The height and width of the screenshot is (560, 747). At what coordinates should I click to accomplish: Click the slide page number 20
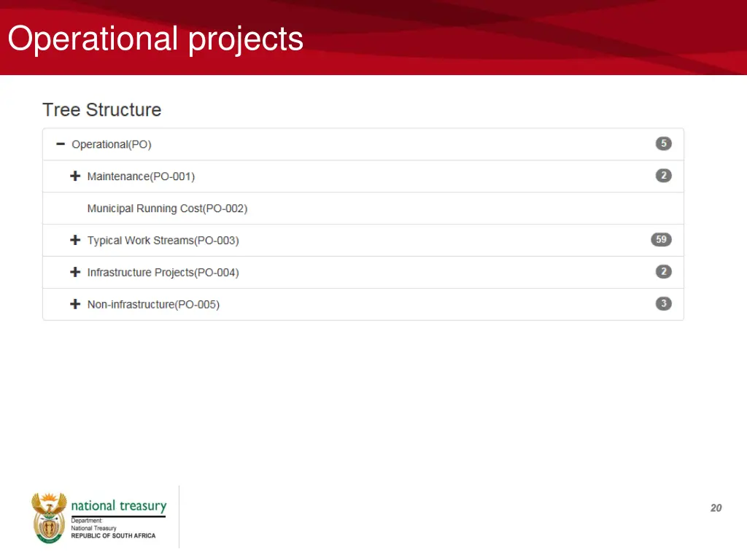(716, 508)
